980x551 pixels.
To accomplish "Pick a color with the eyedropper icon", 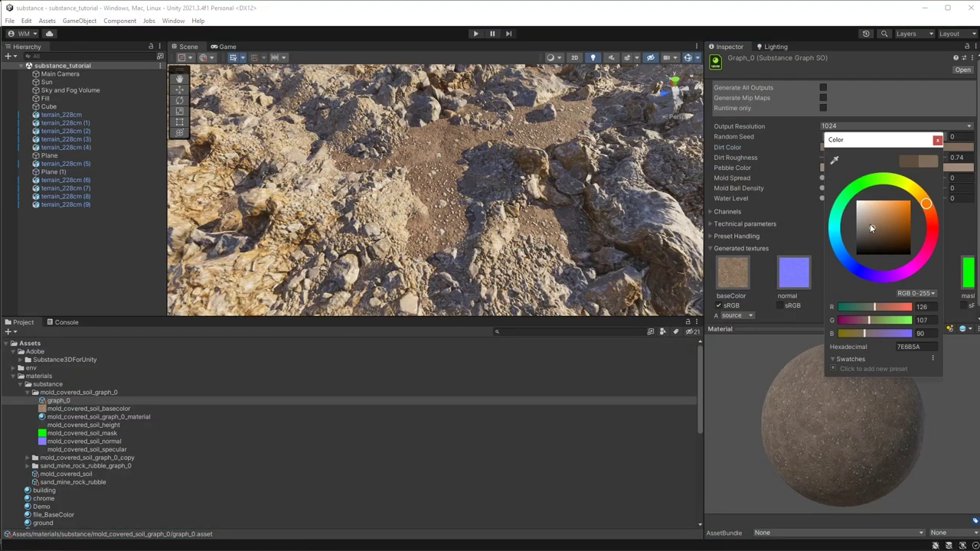I will 835,160.
